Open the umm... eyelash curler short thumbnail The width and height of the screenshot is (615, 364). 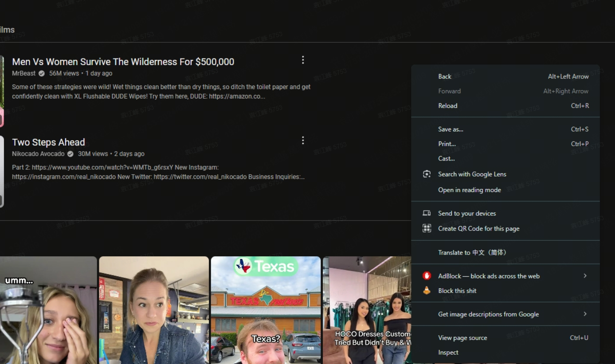[x=48, y=310]
